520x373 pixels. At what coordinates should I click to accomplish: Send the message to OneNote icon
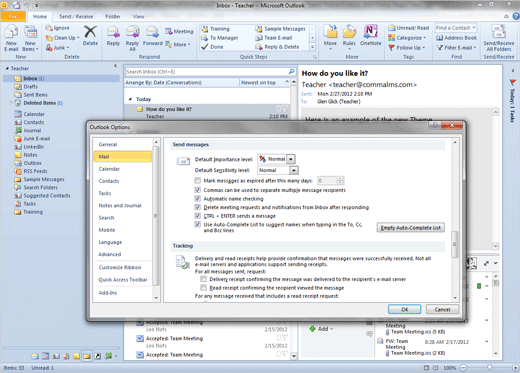point(370,31)
